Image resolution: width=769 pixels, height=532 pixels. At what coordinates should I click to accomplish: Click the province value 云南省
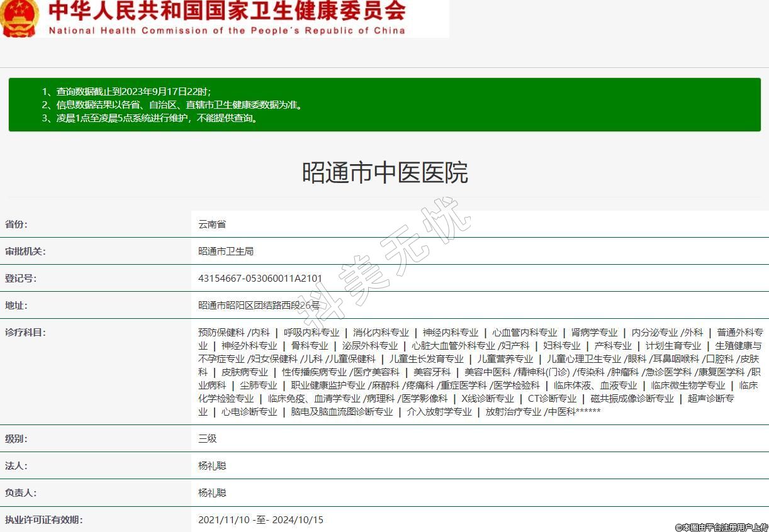(212, 224)
